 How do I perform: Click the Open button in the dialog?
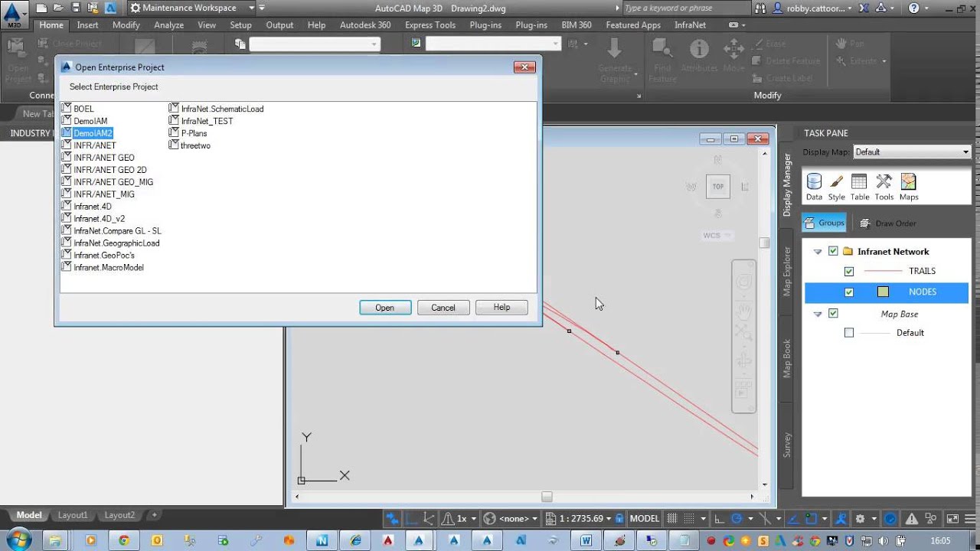[x=385, y=308]
